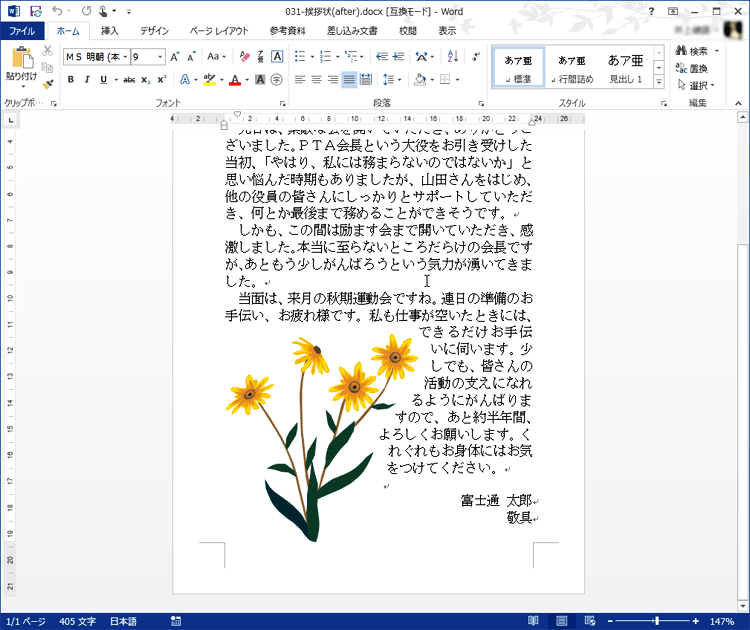Toggle Bold formatting
This screenshot has height=630, width=750.
pyautogui.click(x=71, y=79)
